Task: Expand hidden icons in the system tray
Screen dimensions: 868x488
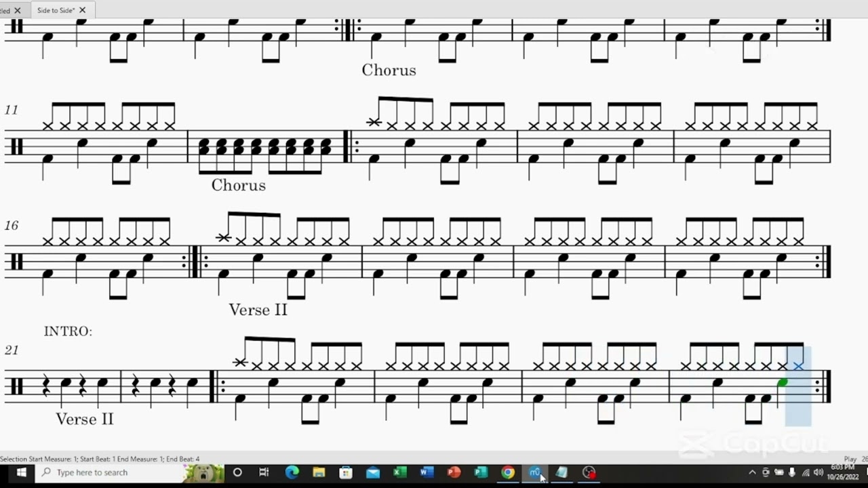Action: 753,472
